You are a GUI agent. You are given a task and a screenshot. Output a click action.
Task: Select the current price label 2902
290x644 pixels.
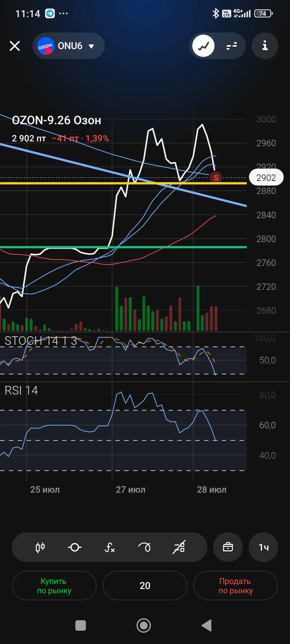pos(266,177)
